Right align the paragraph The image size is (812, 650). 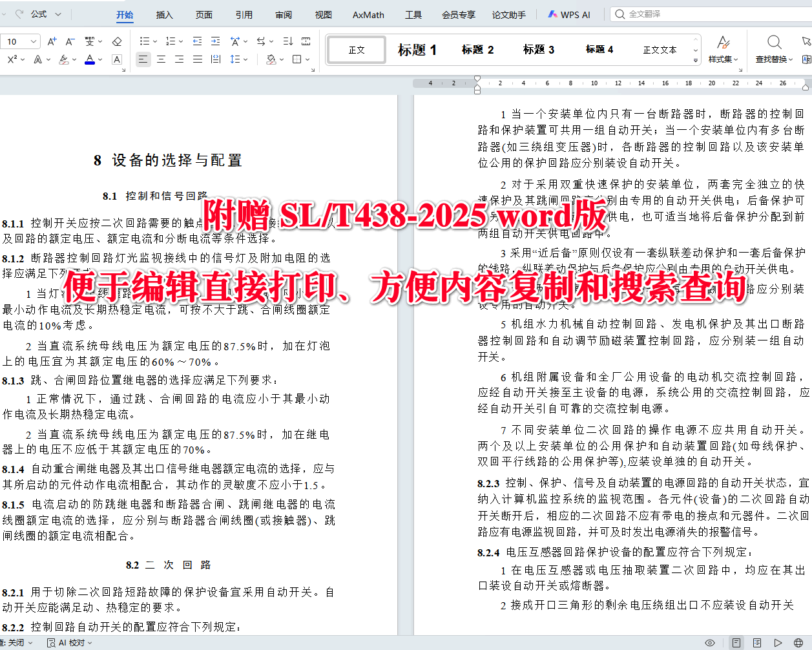point(180,59)
